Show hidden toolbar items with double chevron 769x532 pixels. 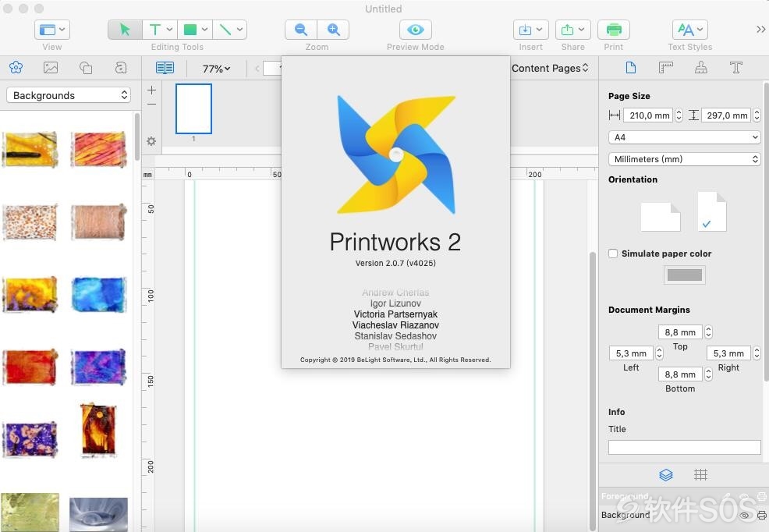[760, 30]
